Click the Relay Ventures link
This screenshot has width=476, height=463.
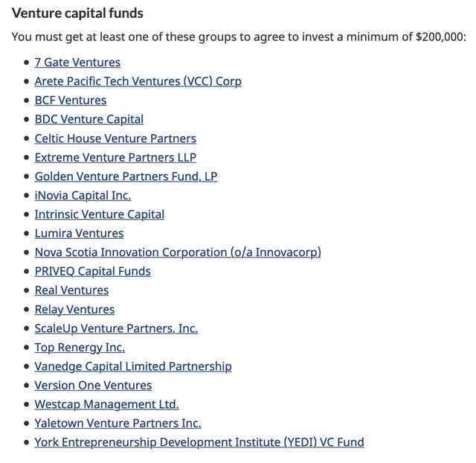click(x=74, y=310)
